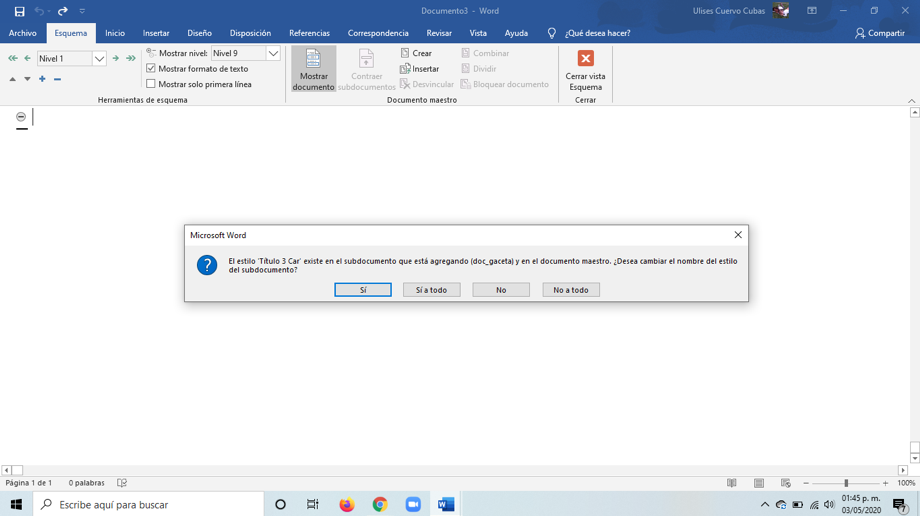This screenshot has height=516, width=920.
Task: Click No a todo in the dialog
Action: tap(571, 290)
